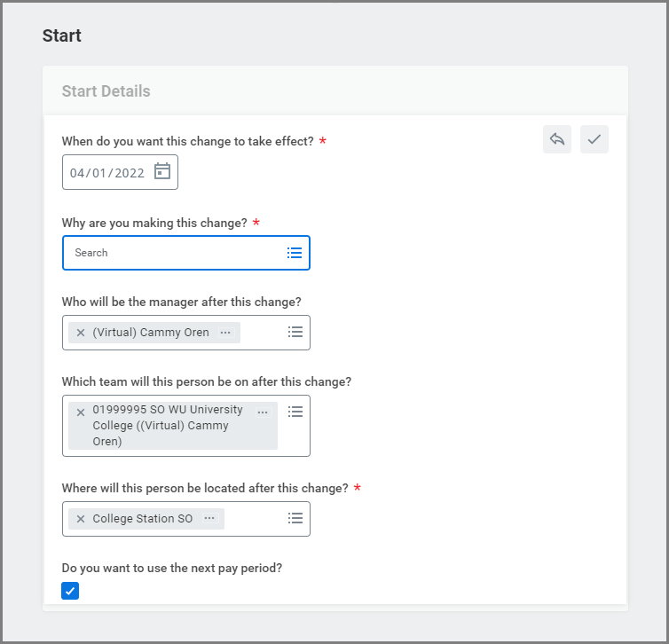Select the College Station SO location link
Viewport: 669px width, 644px height.
(142, 519)
